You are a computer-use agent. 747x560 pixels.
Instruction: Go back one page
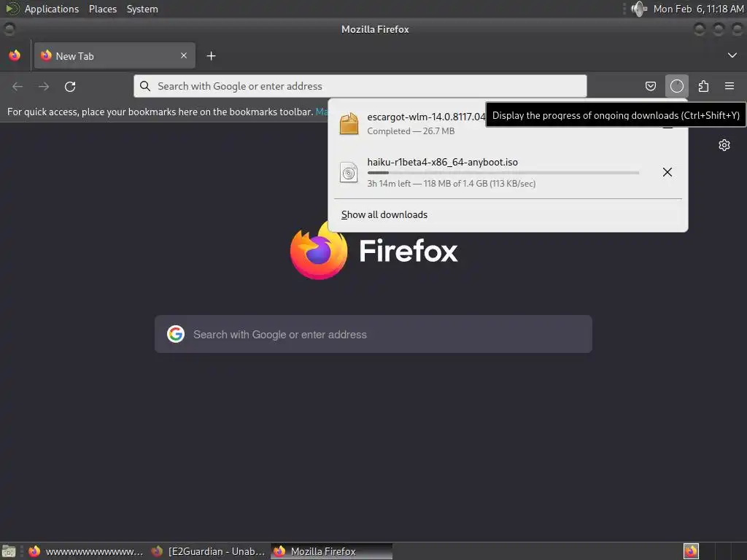(18, 87)
